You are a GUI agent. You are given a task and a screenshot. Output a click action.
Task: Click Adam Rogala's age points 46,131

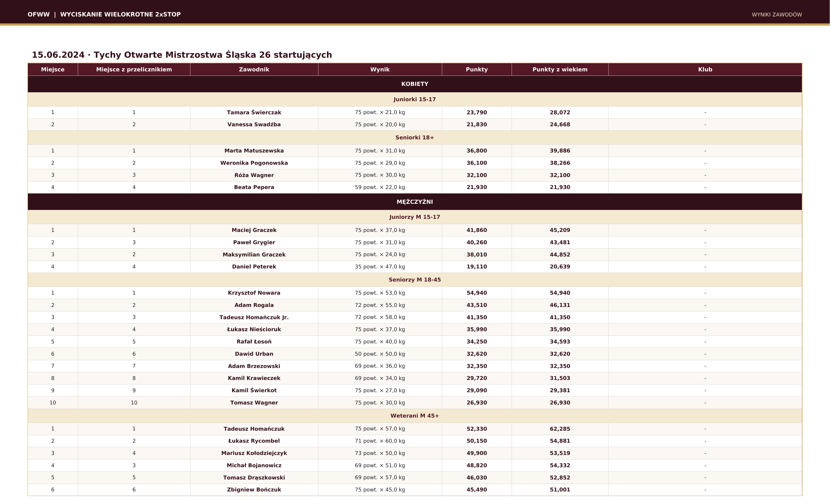560,305
